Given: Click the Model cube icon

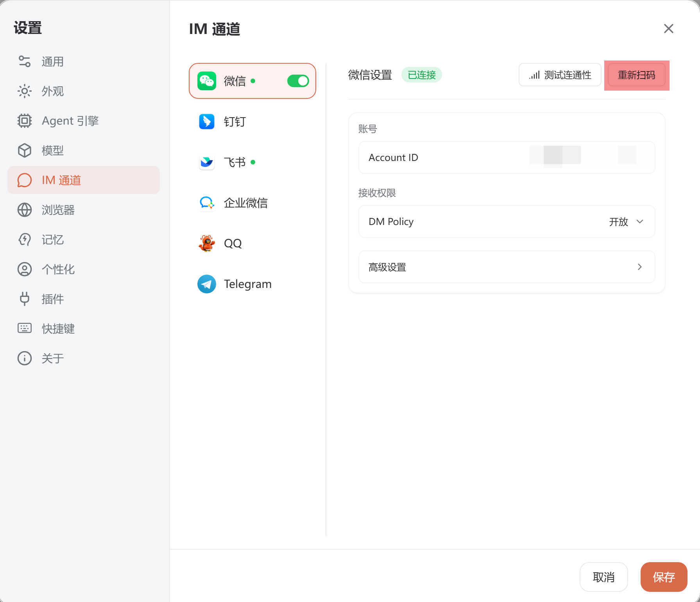Looking at the screenshot, I should (25, 150).
